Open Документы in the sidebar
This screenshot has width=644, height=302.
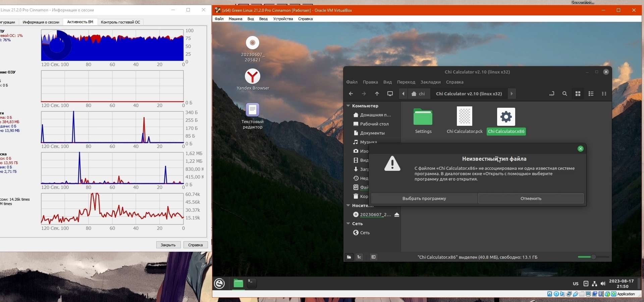click(369, 133)
